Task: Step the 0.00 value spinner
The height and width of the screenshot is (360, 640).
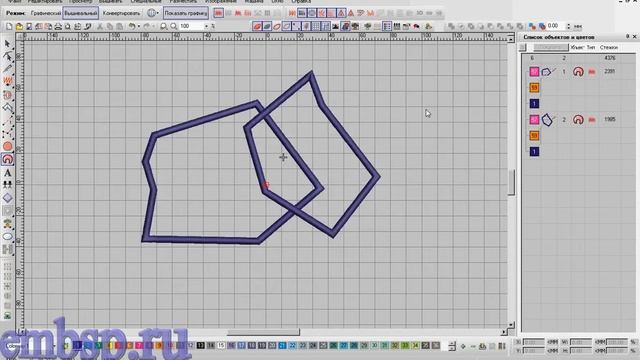Action: (568, 26)
